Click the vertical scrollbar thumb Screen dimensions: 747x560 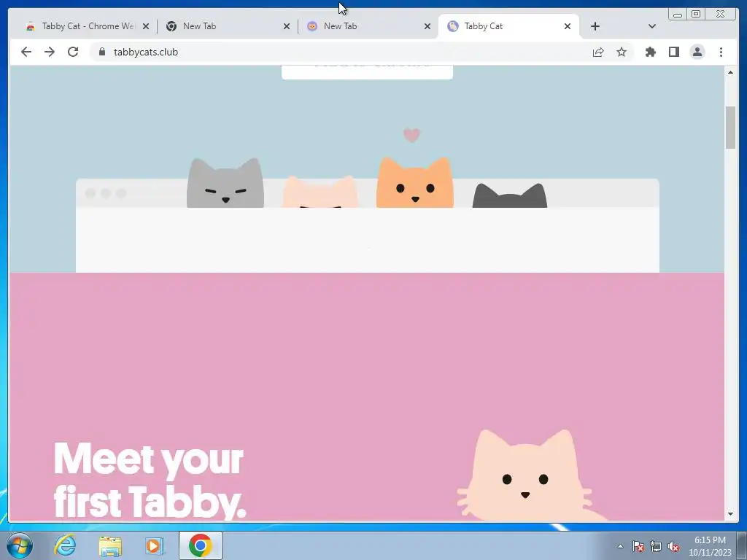[730, 128]
